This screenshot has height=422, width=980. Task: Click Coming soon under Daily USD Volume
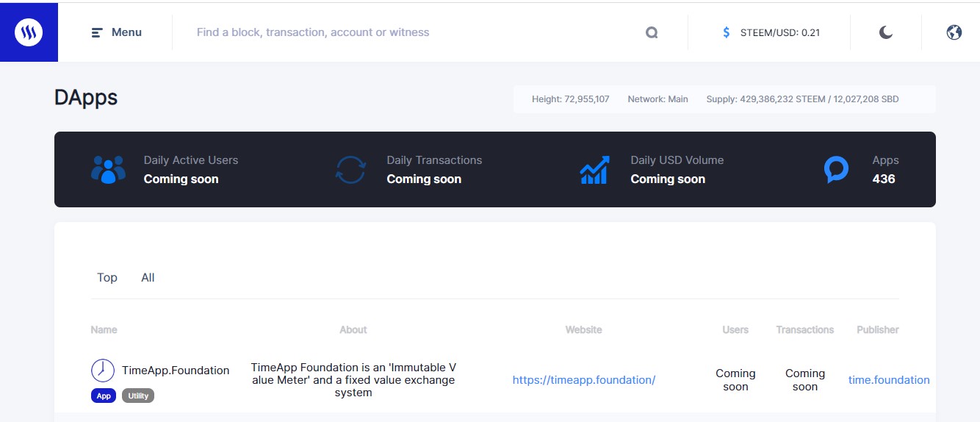point(668,179)
